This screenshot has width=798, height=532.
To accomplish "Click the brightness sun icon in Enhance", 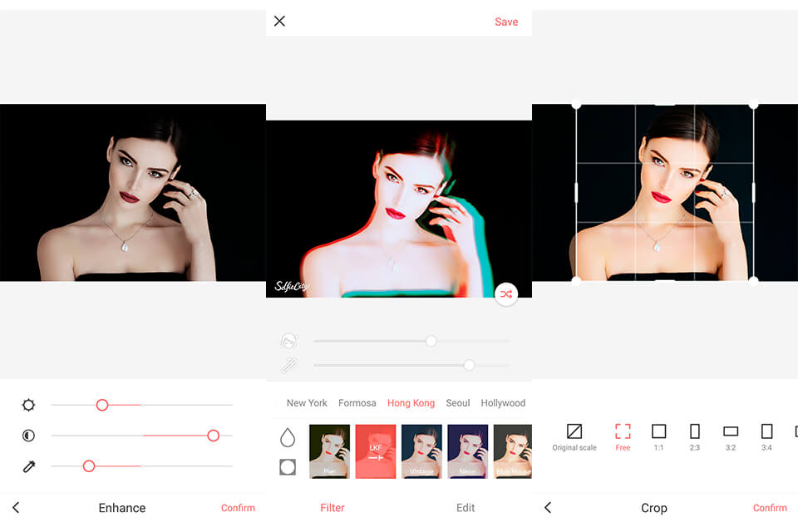I will [x=28, y=406].
